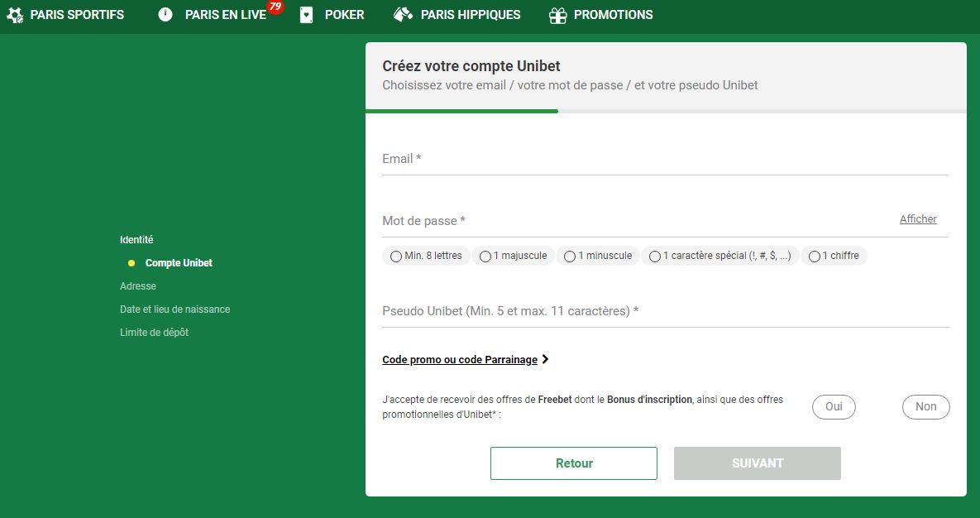This screenshot has height=518, width=980.
Task: Open the "Date et lieu de naissance" step
Action: click(x=175, y=309)
